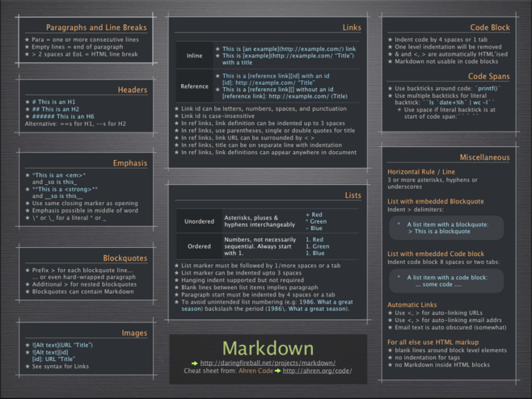Click the large 'Markdown' title
This screenshot has width=532, height=399.
(268, 348)
